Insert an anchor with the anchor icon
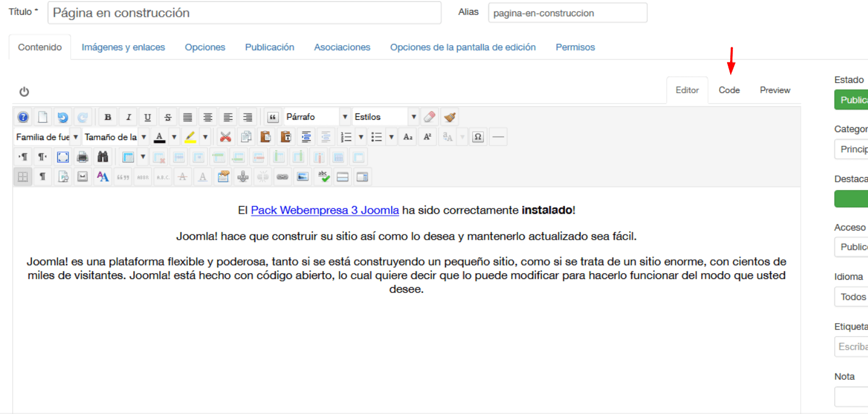 coord(243,177)
